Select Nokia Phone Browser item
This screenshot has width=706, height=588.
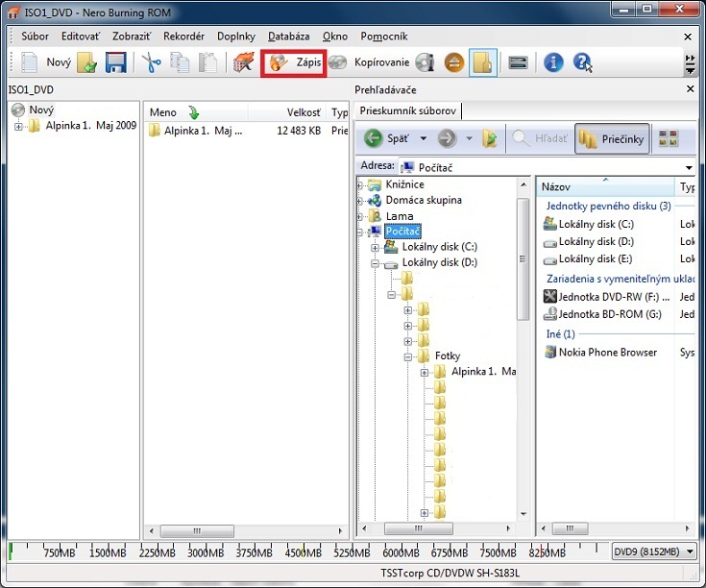click(x=601, y=353)
